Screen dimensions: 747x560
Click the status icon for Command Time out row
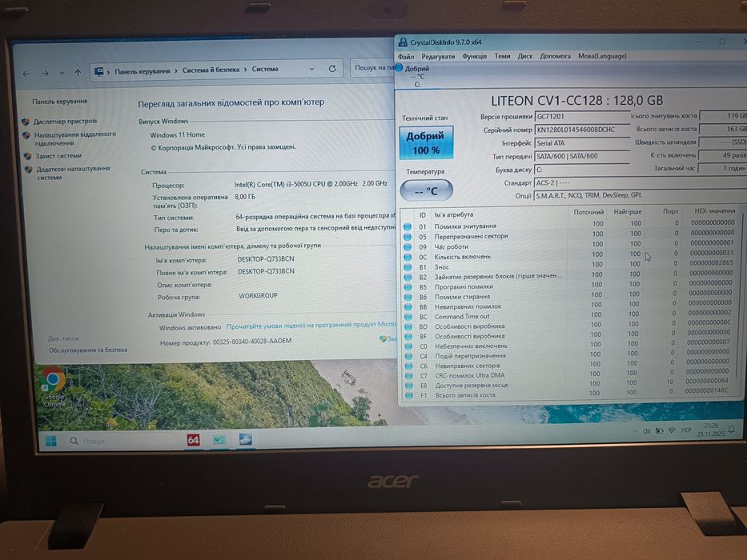pos(408,317)
